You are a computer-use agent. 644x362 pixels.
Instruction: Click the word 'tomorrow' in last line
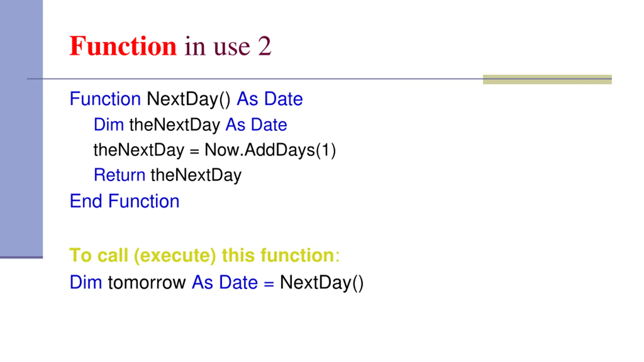tap(147, 283)
